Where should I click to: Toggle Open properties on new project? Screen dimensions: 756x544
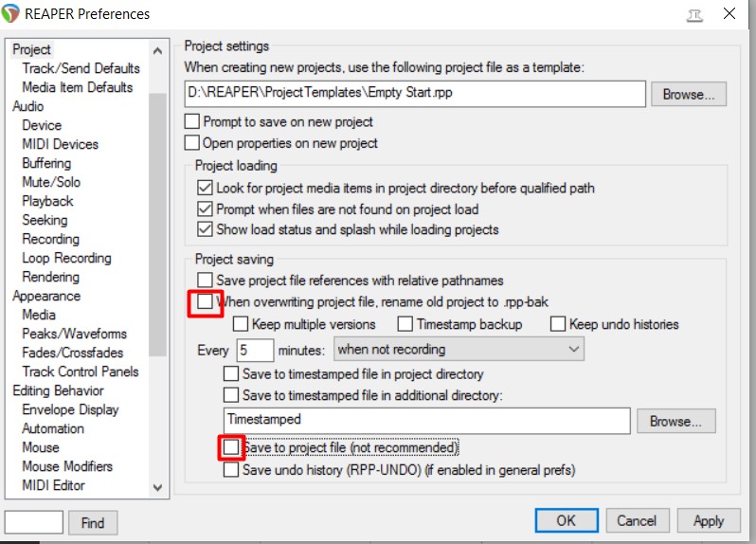click(192, 143)
